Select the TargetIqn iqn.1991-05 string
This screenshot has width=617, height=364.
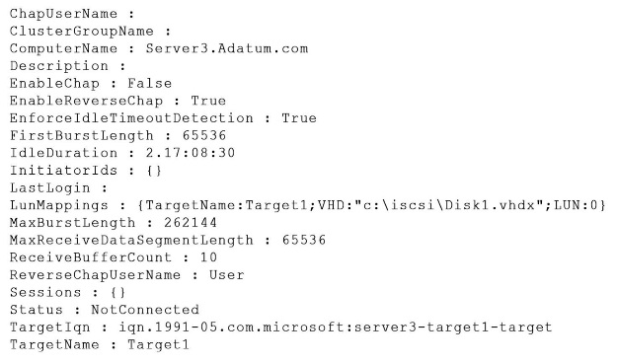point(336,328)
